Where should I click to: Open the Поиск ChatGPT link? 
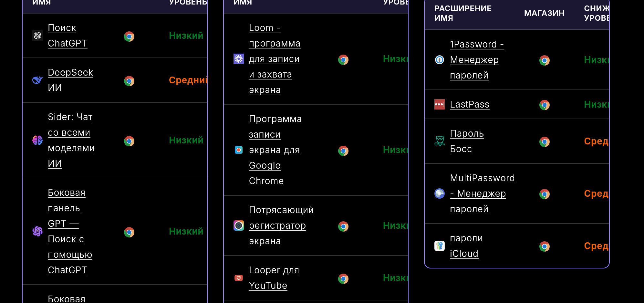pyautogui.click(x=67, y=36)
